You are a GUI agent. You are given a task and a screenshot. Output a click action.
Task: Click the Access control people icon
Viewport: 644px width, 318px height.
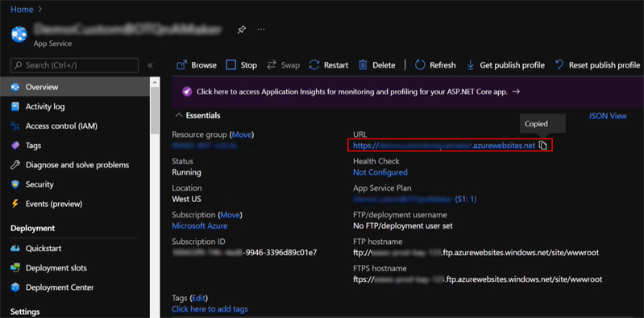15,126
